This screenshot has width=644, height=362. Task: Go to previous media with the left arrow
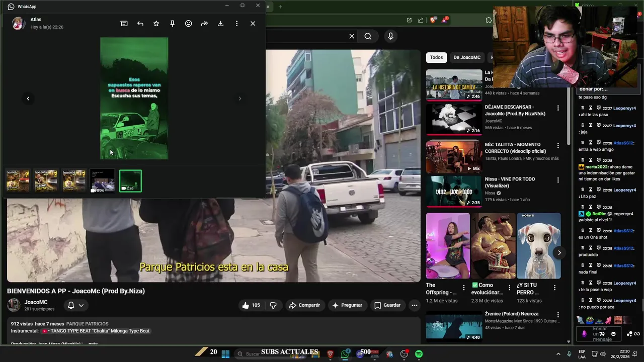coord(28,99)
